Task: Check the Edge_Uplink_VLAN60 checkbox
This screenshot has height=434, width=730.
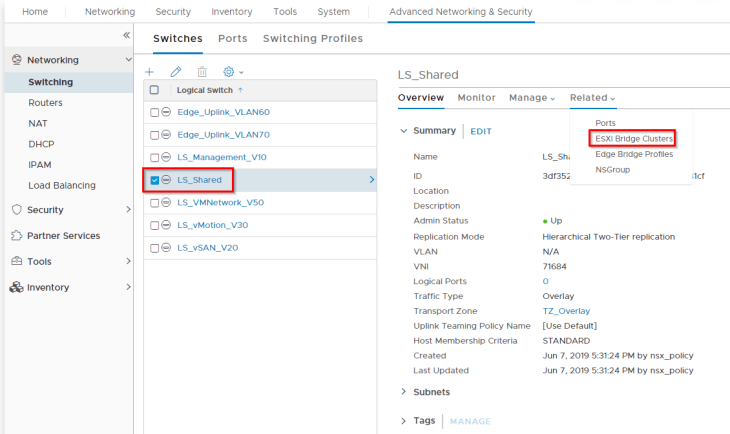Action: (154, 112)
